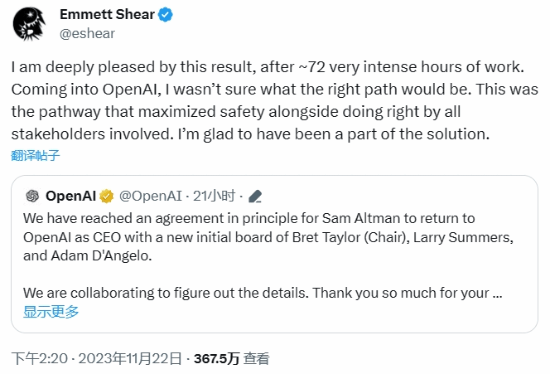550x374 pixels.
Task: Click the gold verified badge beside OpenAI
Action: (x=107, y=196)
